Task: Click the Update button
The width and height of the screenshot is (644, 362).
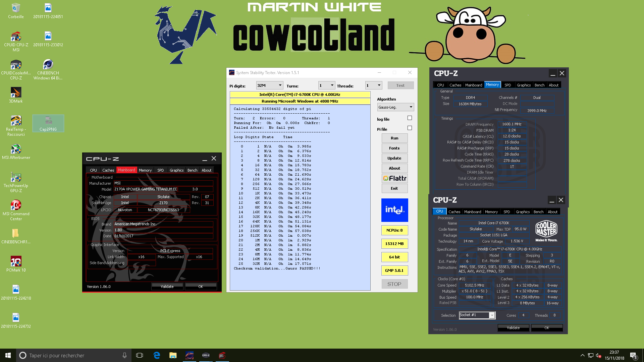Action: 394,158
